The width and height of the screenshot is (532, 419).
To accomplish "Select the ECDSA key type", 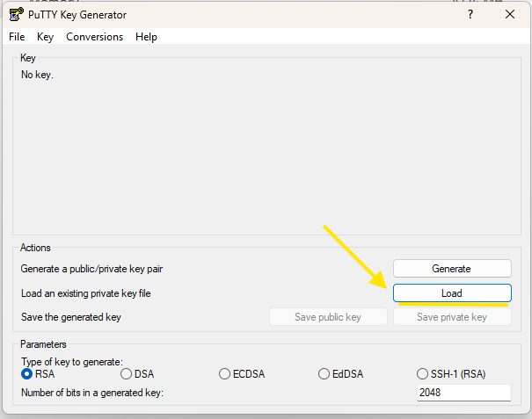I will (242, 374).
